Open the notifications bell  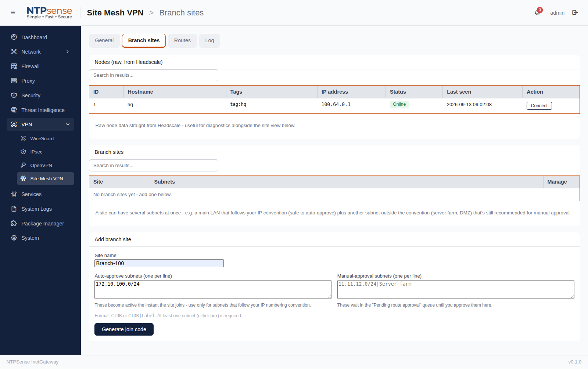click(537, 12)
